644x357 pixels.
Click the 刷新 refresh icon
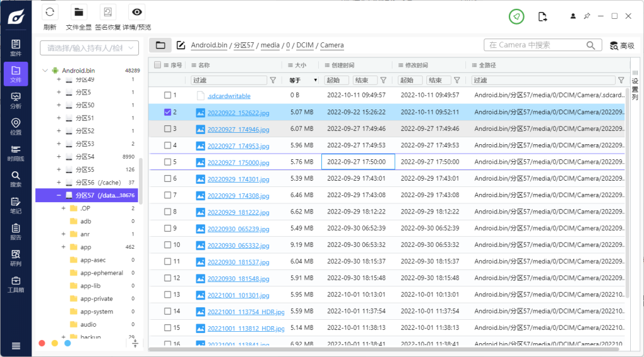pos(50,12)
